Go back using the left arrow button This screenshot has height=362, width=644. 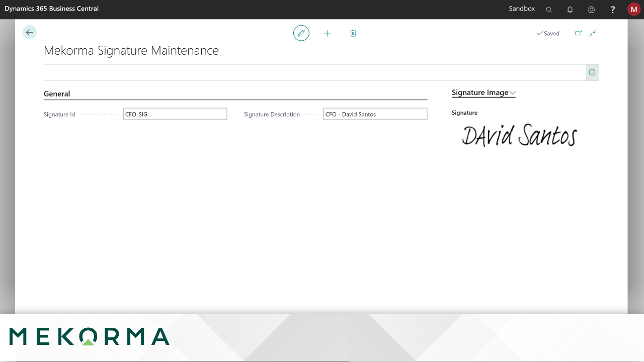[x=30, y=33]
